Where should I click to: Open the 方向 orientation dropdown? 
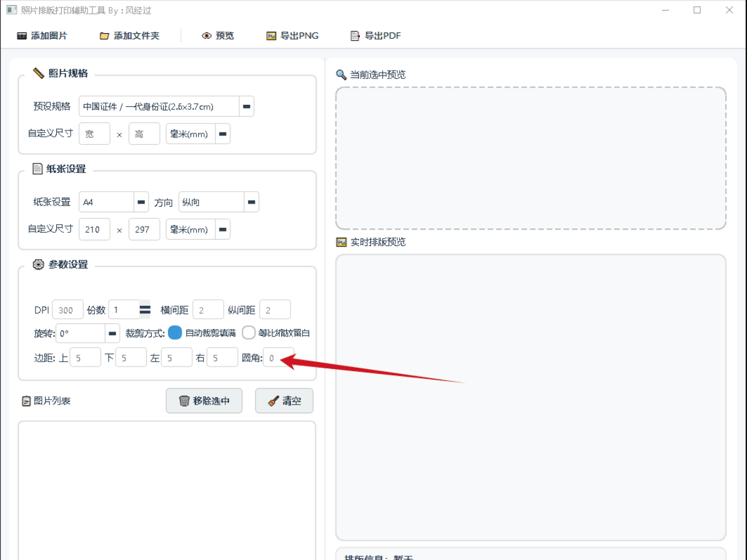click(251, 202)
